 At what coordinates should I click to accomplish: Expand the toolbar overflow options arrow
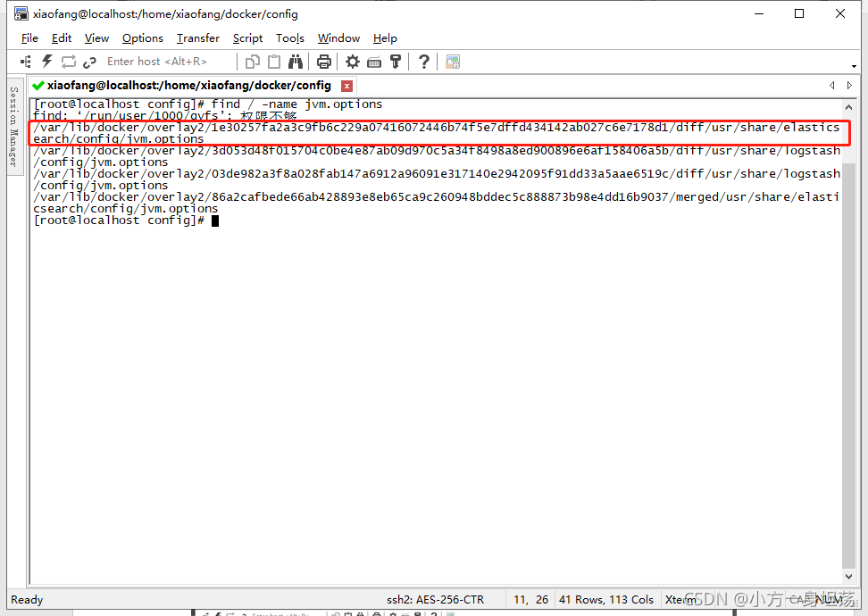click(855, 66)
